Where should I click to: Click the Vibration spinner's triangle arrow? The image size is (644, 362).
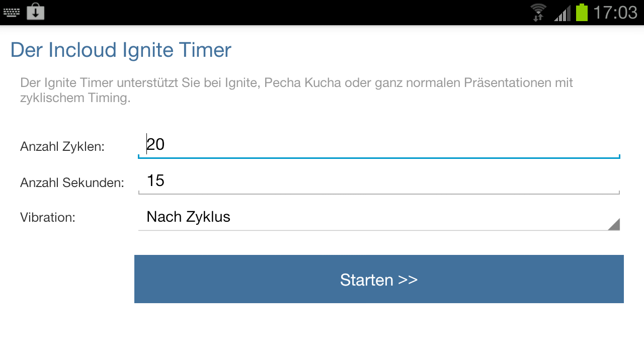[x=613, y=224]
